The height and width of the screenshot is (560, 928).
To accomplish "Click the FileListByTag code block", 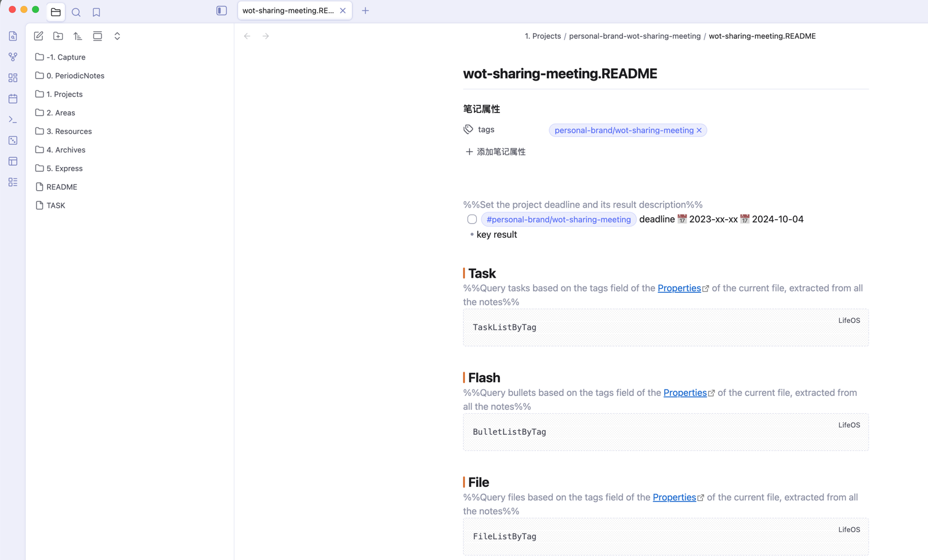I will pos(666,537).
